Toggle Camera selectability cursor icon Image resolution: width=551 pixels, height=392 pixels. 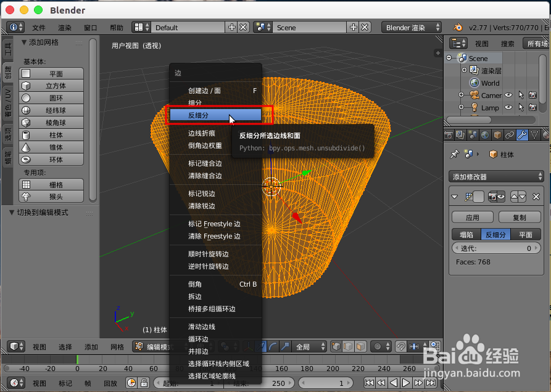(x=521, y=95)
